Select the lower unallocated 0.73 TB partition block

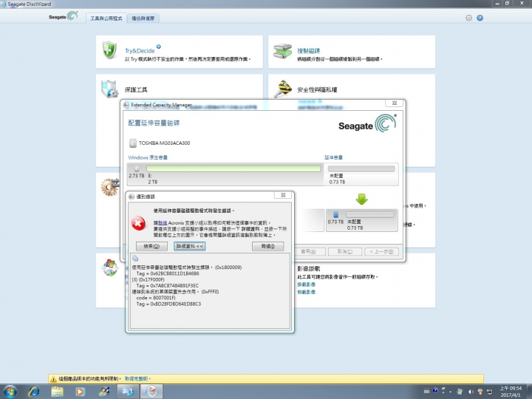point(361,220)
